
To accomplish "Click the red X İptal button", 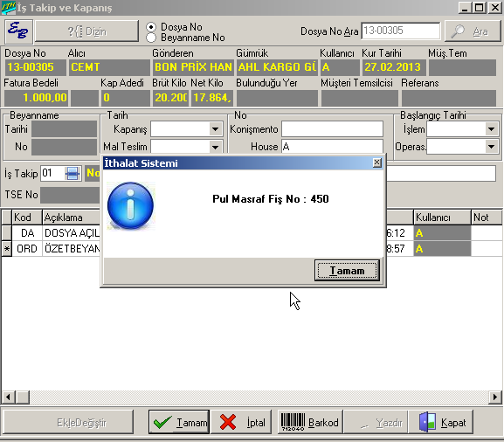I will (x=241, y=422).
